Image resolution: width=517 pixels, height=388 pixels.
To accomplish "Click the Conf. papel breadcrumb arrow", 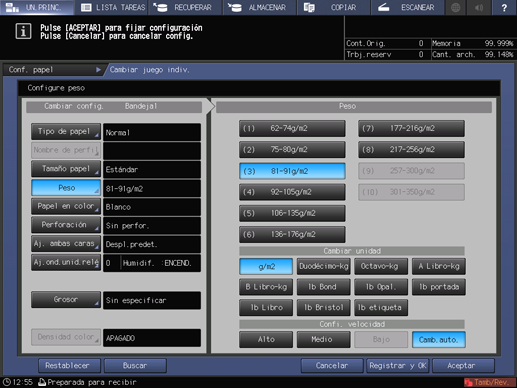I will 98,70.
